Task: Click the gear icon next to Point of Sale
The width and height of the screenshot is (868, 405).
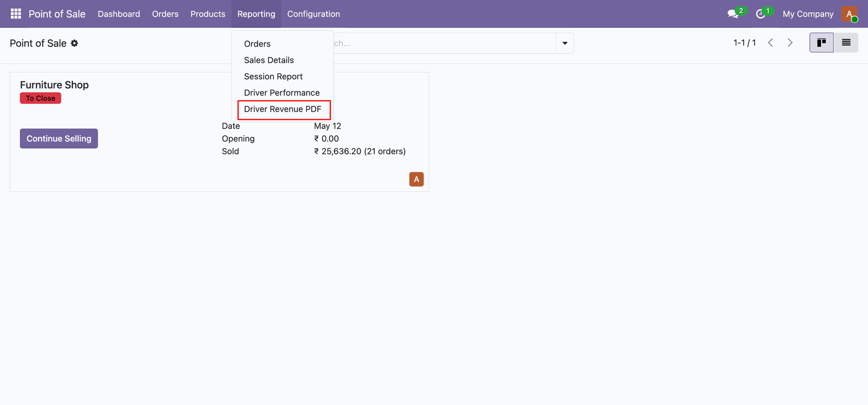Action: pyautogui.click(x=75, y=43)
